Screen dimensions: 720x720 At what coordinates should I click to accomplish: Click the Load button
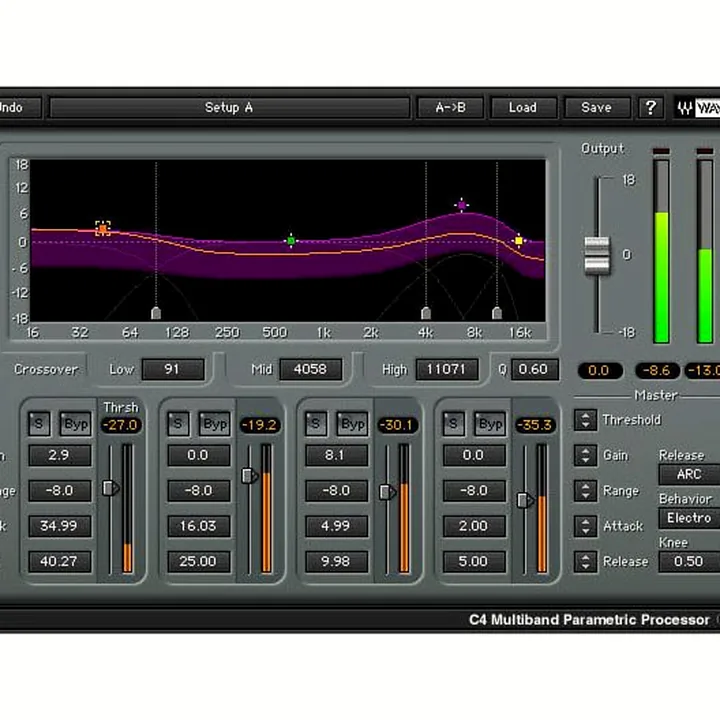[523, 108]
